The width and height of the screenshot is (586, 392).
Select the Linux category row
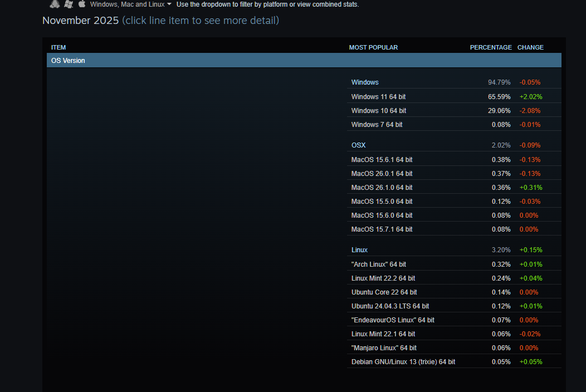(x=453, y=249)
